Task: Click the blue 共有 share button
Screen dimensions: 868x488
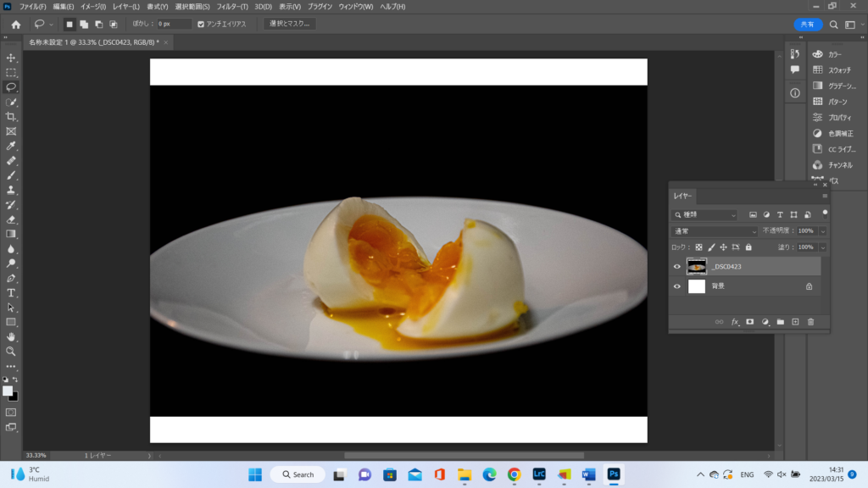Action: [808, 25]
